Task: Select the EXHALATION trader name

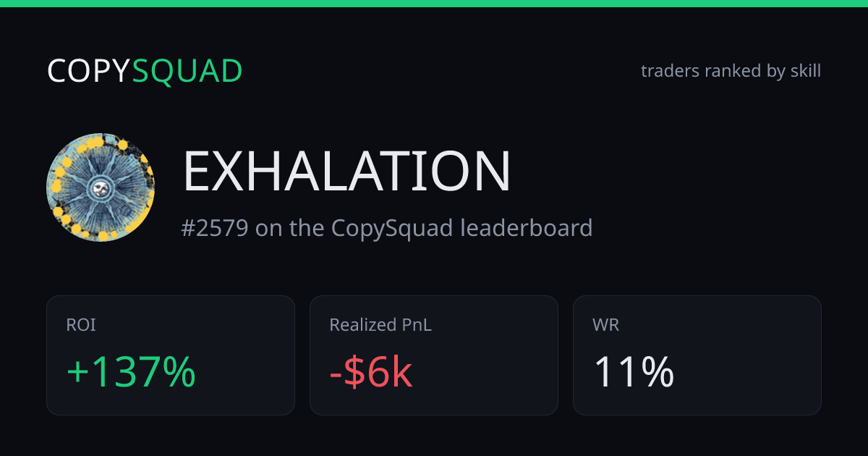Action: [346, 172]
